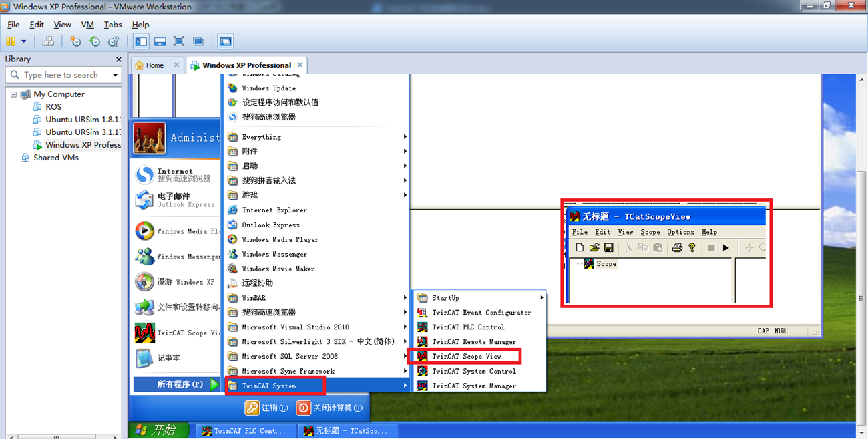
Task: Click the Copy icon in TCatScopeView toolbar
Action: pyautogui.click(x=643, y=248)
